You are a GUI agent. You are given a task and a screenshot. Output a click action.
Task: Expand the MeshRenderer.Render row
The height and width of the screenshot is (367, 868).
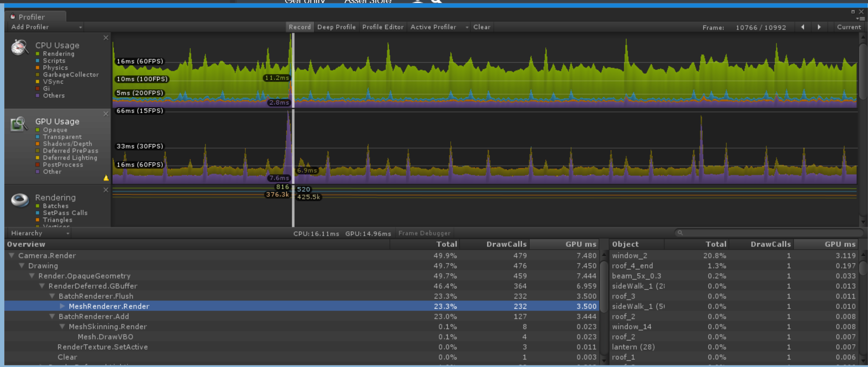point(63,306)
